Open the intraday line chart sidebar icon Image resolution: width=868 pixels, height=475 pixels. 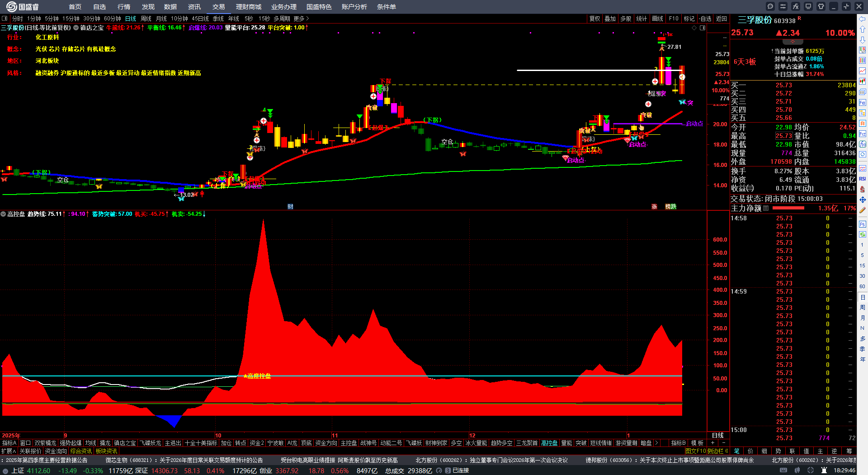pyautogui.click(x=863, y=71)
